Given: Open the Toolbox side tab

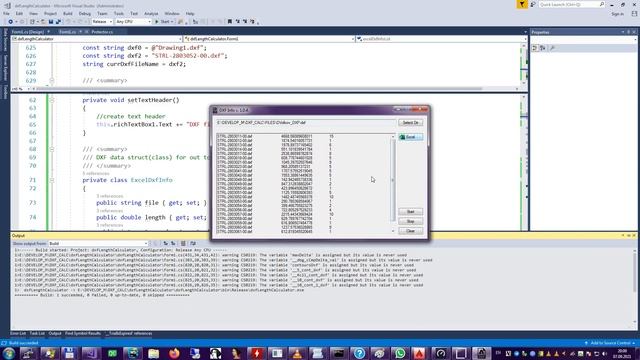Looking at the screenshot, I should [5, 92].
